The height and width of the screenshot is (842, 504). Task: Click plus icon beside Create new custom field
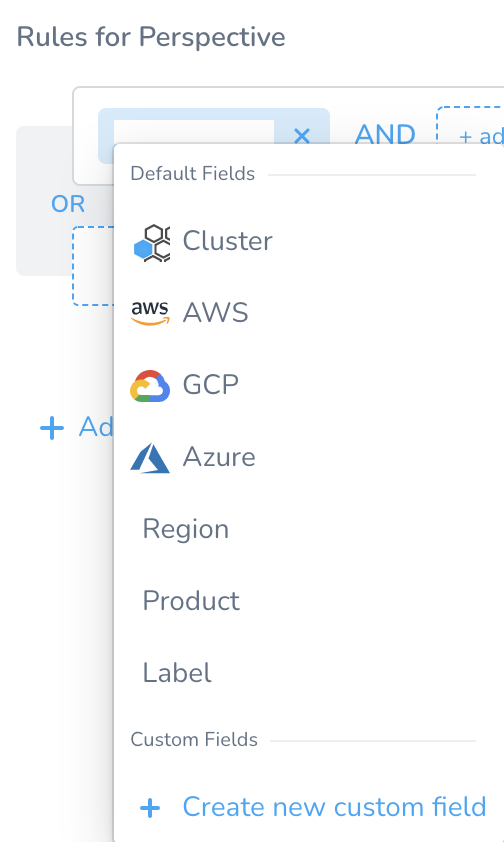(x=150, y=808)
